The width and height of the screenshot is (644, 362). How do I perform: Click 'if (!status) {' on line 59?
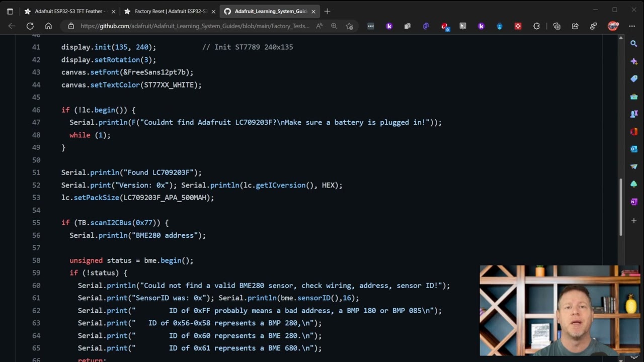coord(99,273)
